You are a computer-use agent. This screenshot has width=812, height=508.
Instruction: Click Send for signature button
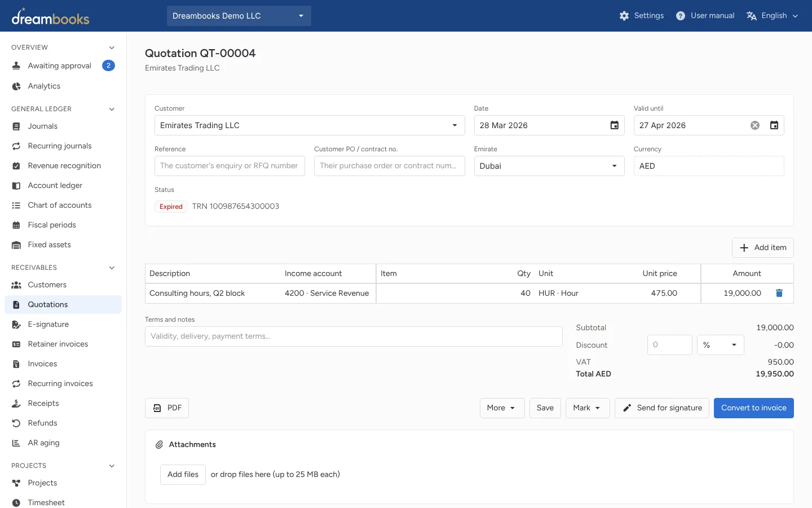click(x=662, y=408)
